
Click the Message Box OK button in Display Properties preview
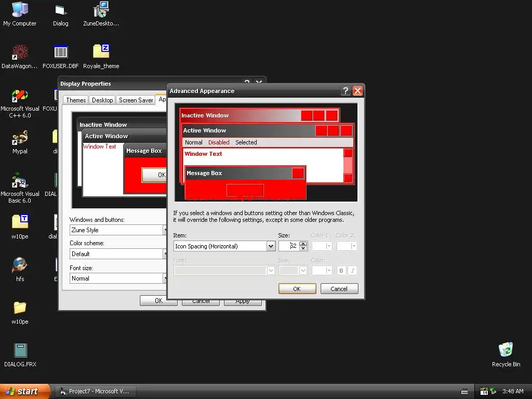coord(154,175)
